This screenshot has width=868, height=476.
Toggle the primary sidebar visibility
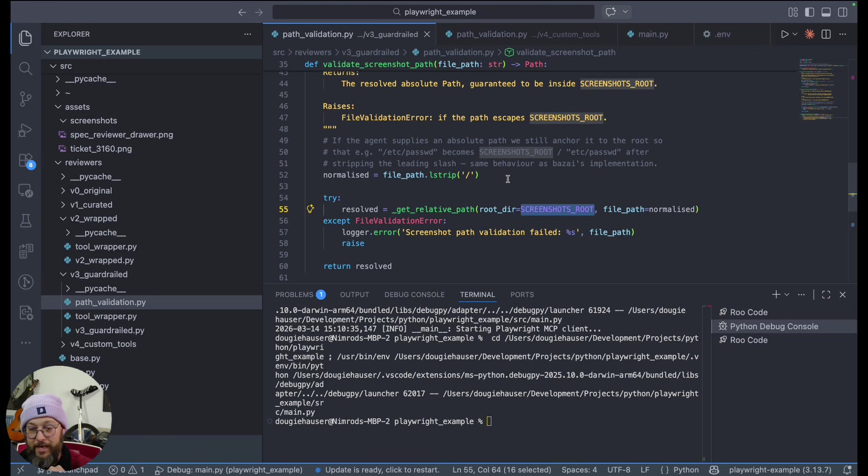point(810,12)
